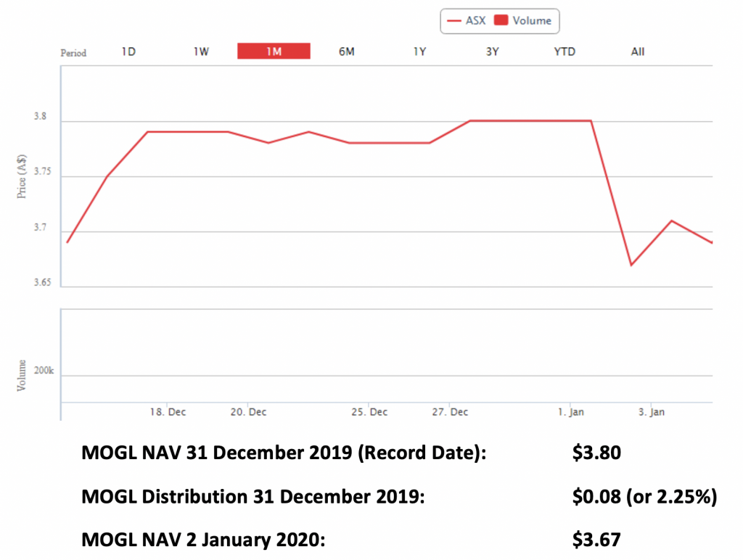Click the 3. Jan date label

[x=651, y=412]
